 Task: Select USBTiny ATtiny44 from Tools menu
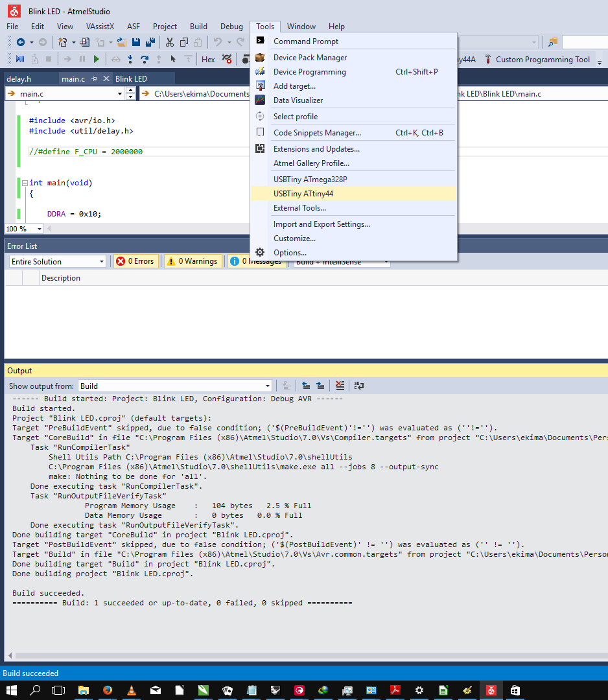[x=353, y=194]
